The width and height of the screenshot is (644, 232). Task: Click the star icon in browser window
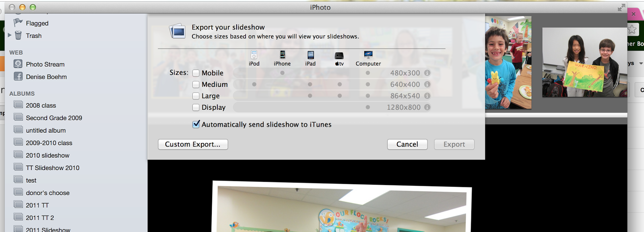tap(632, 29)
